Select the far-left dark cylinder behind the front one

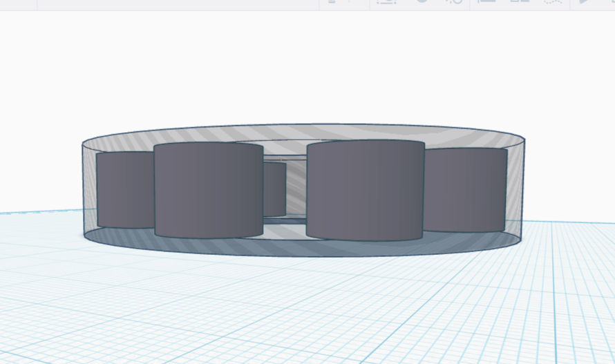[x=126, y=190]
